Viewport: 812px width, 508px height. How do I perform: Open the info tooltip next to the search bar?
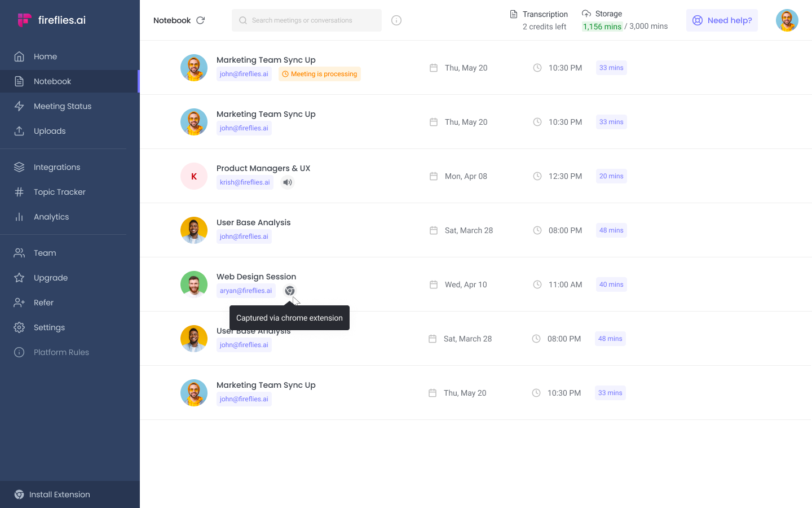click(x=396, y=20)
